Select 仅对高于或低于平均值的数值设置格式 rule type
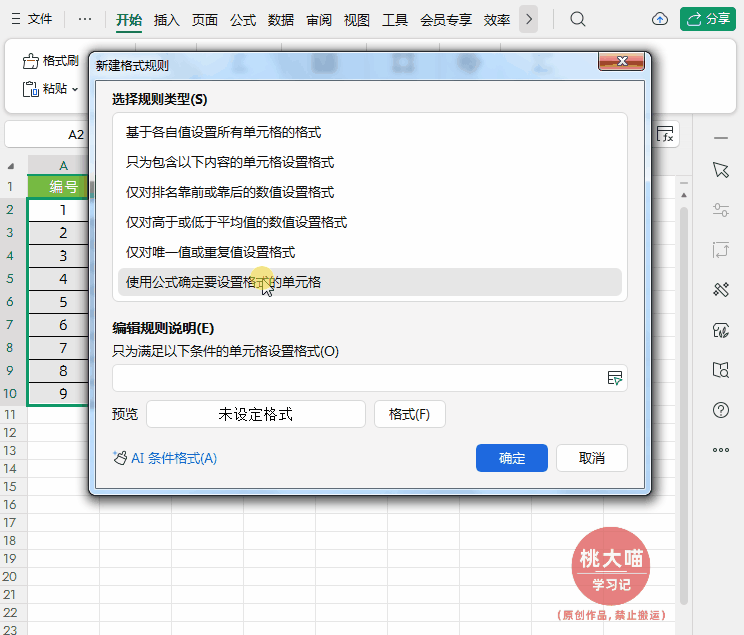The height and width of the screenshot is (635, 744). click(x=370, y=222)
